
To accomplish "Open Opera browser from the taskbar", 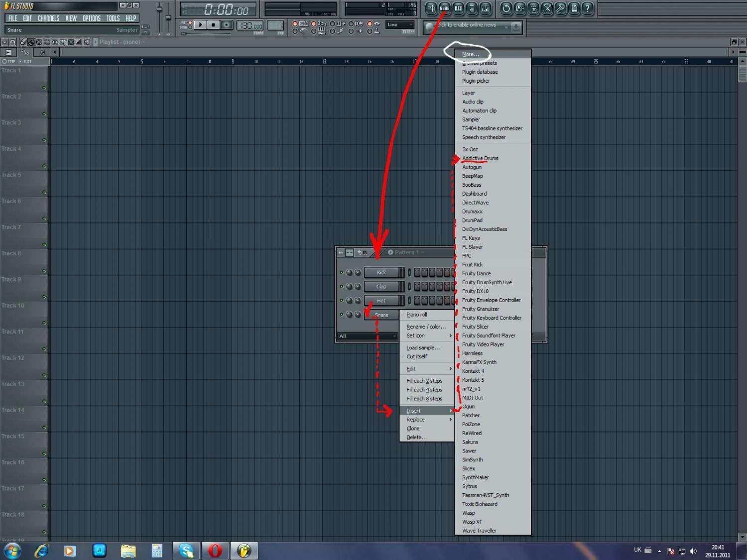I will coord(215,551).
